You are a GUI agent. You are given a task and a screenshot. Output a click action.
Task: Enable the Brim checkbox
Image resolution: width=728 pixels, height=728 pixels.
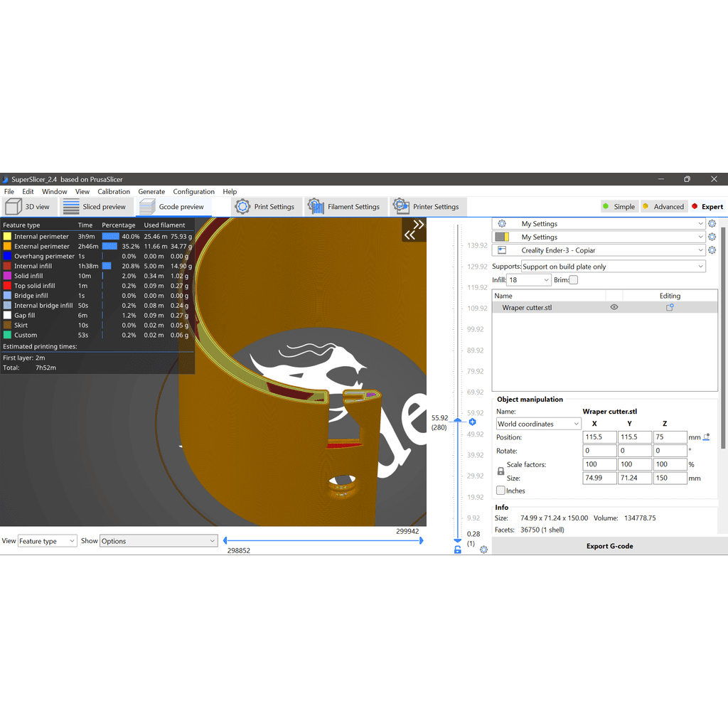574,280
